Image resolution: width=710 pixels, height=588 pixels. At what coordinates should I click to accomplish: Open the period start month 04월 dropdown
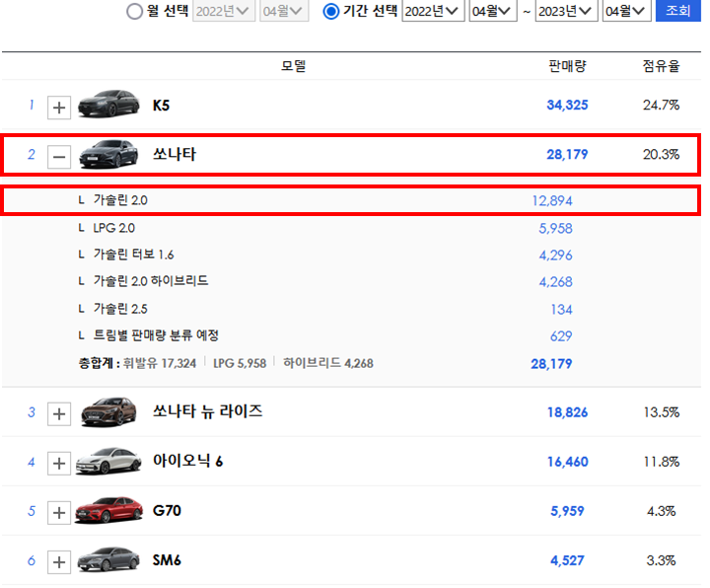tap(493, 11)
